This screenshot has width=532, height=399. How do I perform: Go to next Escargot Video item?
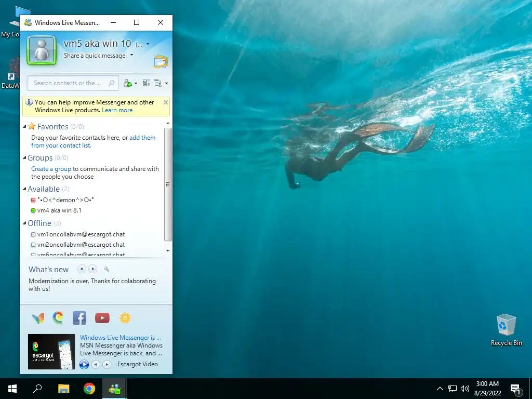107,364
